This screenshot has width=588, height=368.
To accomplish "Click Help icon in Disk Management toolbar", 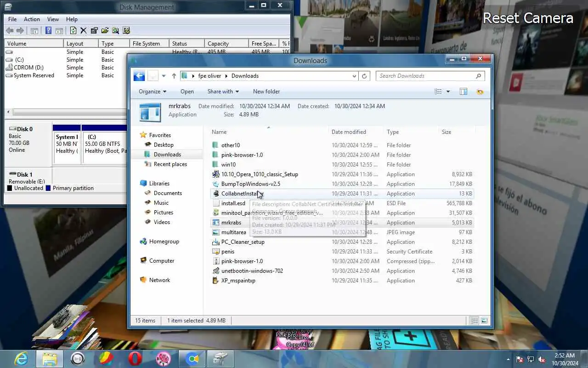I will (48, 31).
